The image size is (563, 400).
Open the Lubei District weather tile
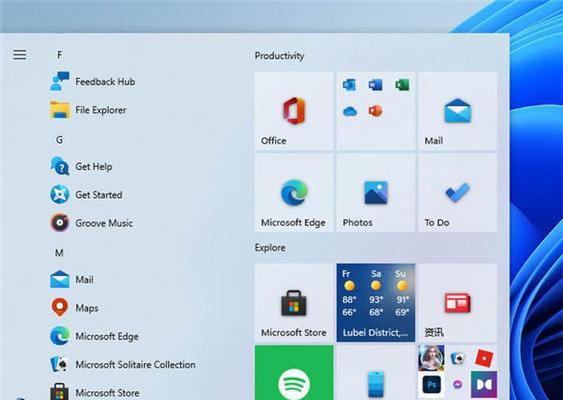click(376, 303)
